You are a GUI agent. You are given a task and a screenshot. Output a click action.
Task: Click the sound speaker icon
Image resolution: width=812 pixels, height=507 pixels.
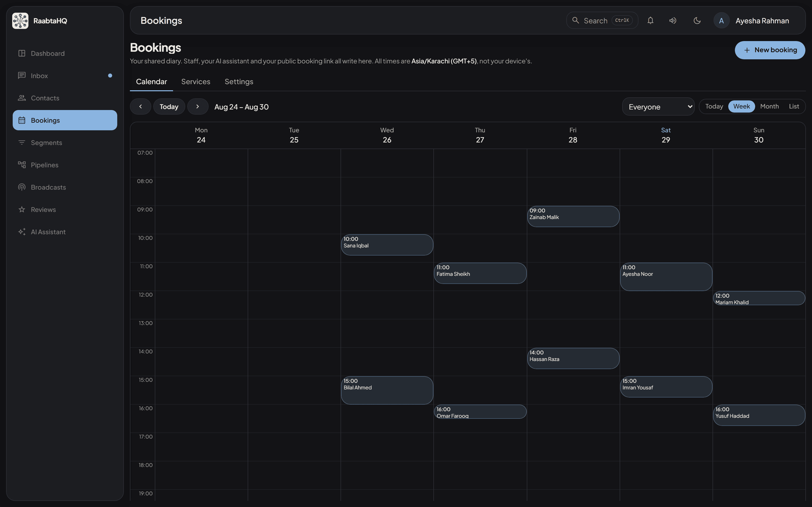[673, 21]
